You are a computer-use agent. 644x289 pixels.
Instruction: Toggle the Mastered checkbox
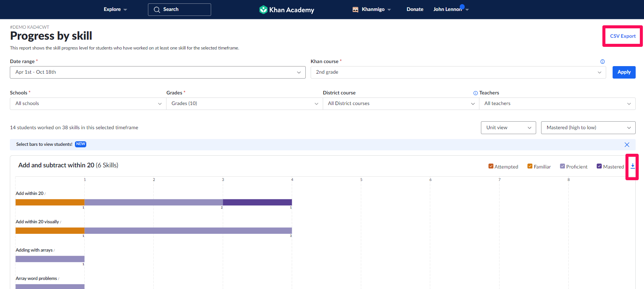pyautogui.click(x=599, y=166)
